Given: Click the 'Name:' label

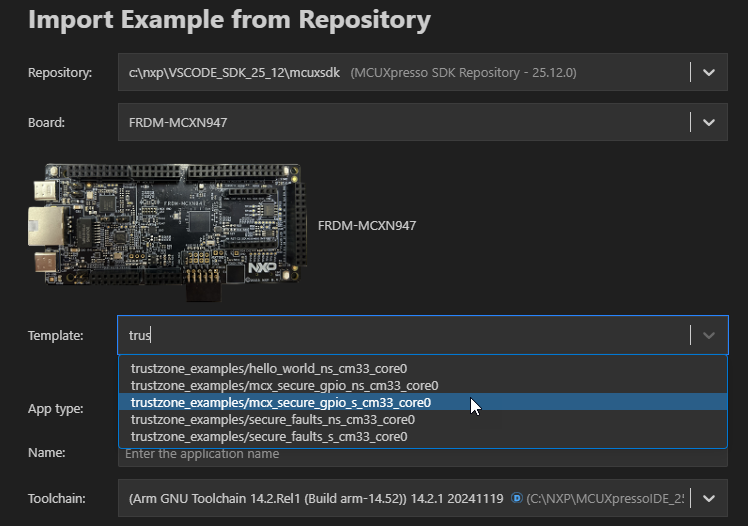Looking at the screenshot, I should click(x=47, y=453).
